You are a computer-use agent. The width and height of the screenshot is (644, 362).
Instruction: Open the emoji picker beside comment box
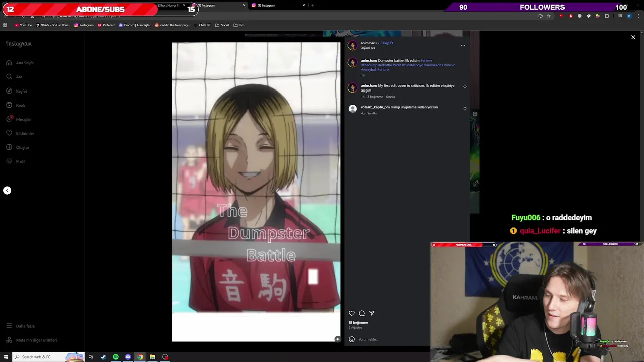pos(352,339)
